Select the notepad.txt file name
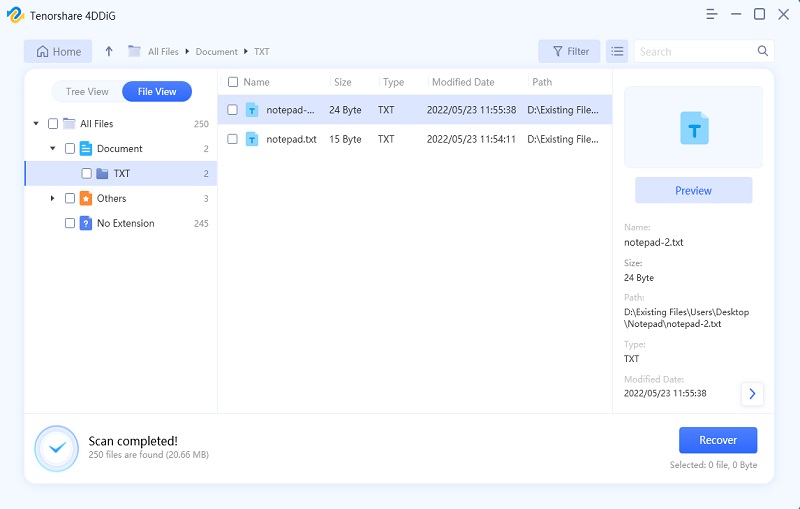800x509 pixels. (291, 139)
